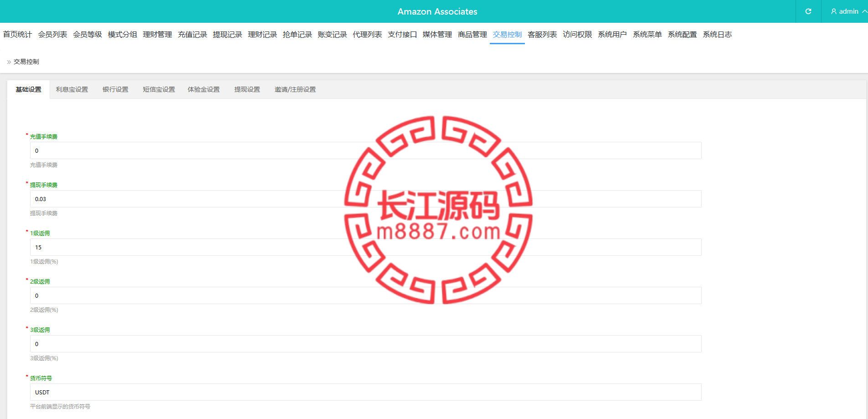Click the 交易控制 breadcrumb

click(26, 62)
